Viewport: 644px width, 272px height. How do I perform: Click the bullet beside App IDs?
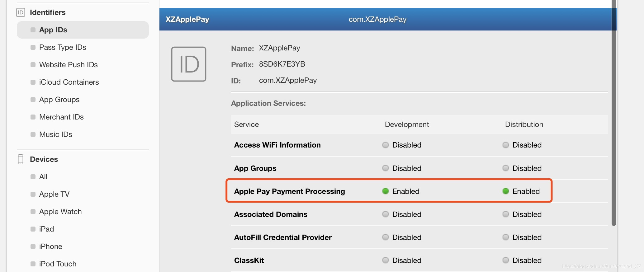click(x=33, y=30)
